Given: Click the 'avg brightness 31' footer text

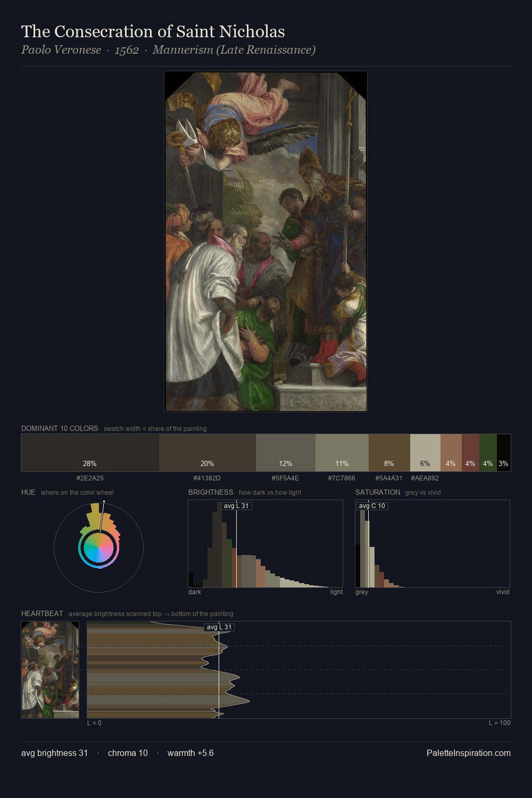Looking at the screenshot, I should point(55,753).
